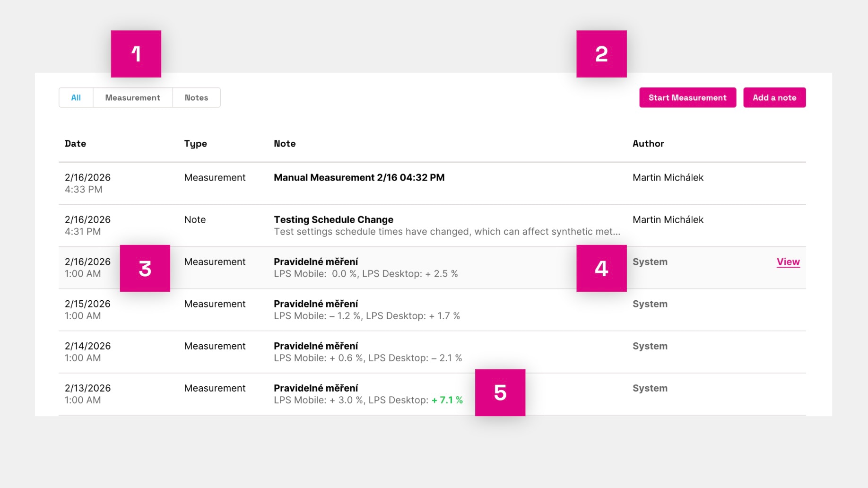Viewport: 868px width, 488px height.
Task: Click the Add a note button
Action: pos(774,97)
